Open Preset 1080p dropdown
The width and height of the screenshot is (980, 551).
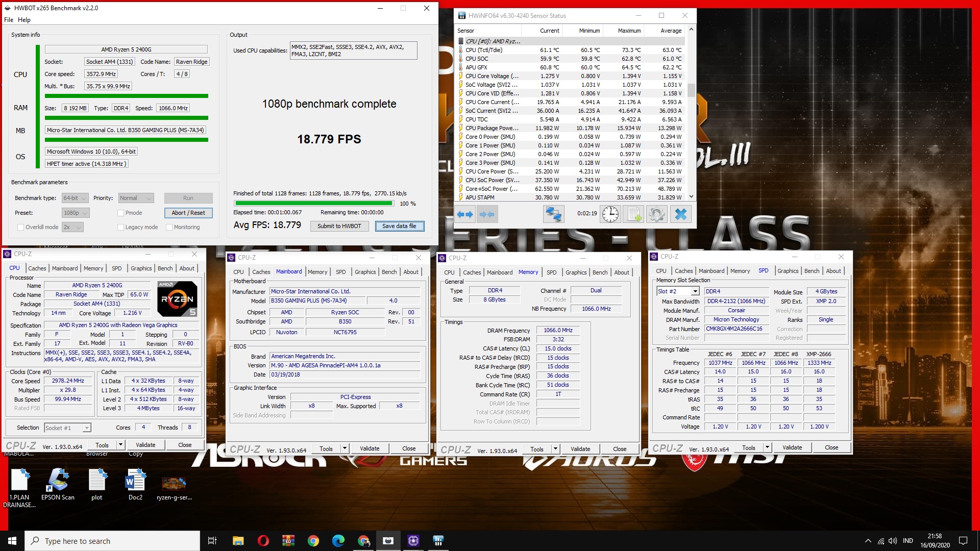[x=76, y=213]
